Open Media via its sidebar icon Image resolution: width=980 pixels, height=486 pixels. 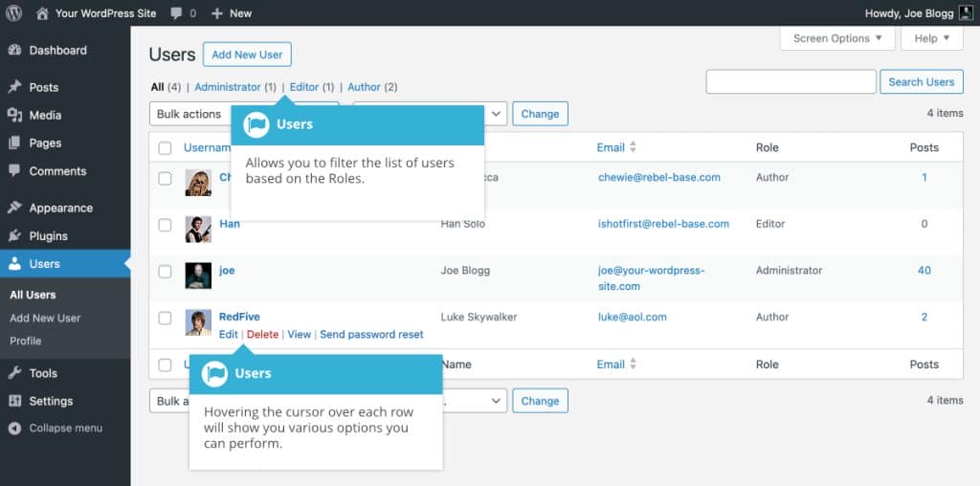[14, 115]
